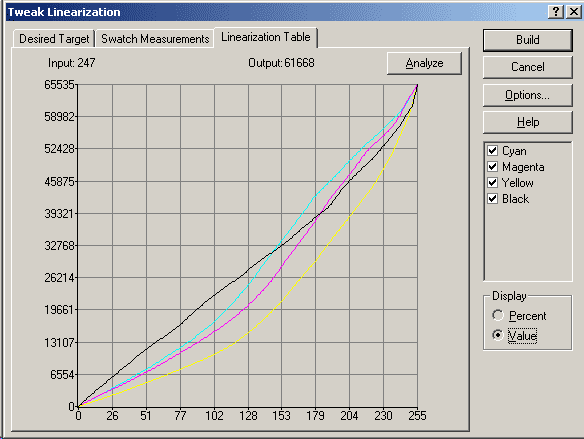584x439 pixels.
Task: Click the question mark help icon in title bar
Action: coord(556,12)
